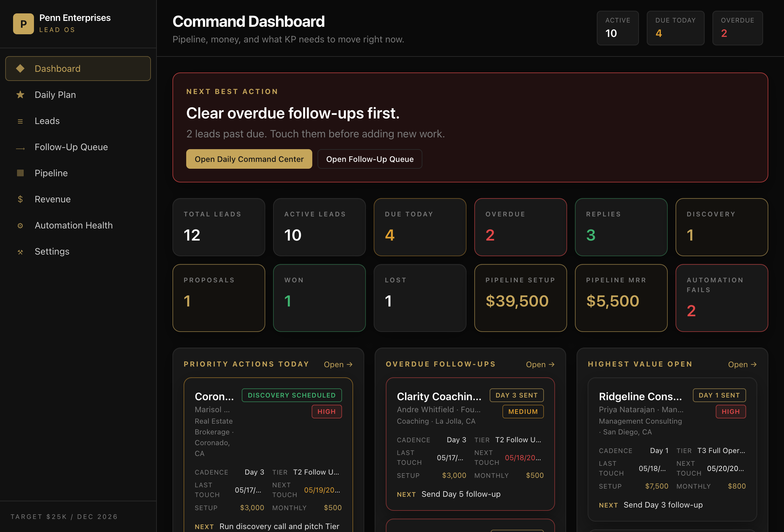Click 'Clear overdue follow-ups first.' heading
784x532 pixels.
coord(293,113)
